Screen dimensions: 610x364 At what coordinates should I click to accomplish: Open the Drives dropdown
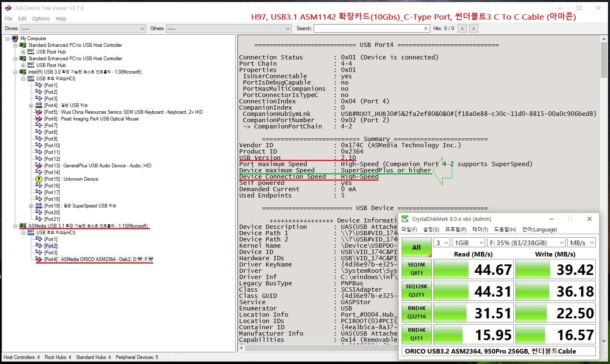(x=83, y=28)
